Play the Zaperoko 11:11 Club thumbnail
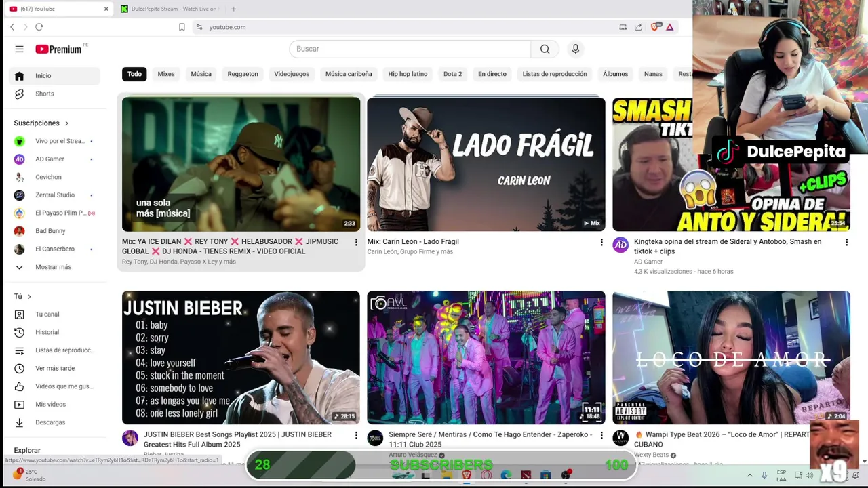Screen dimensions: 868x488 tap(486, 358)
